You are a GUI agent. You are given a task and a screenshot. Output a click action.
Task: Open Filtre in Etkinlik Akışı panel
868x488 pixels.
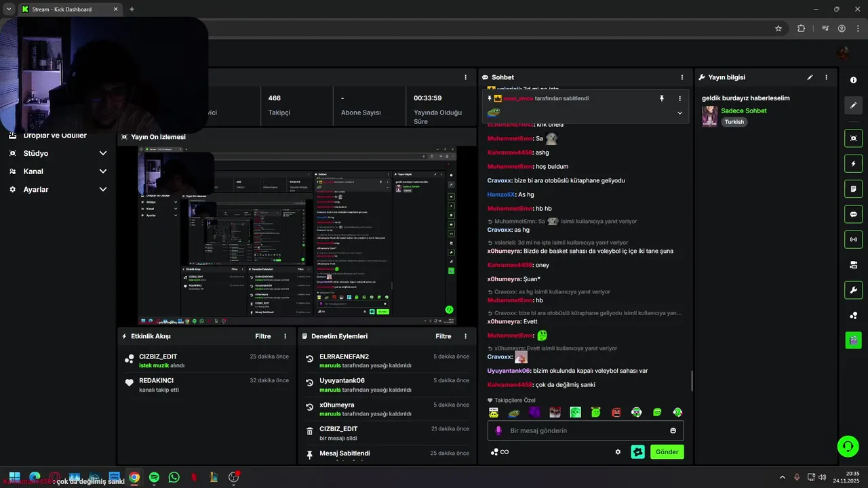pos(263,336)
